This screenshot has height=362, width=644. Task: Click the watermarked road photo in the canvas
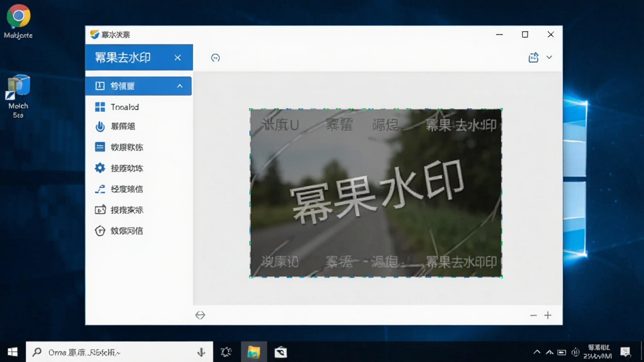click(x=376, y=193)
